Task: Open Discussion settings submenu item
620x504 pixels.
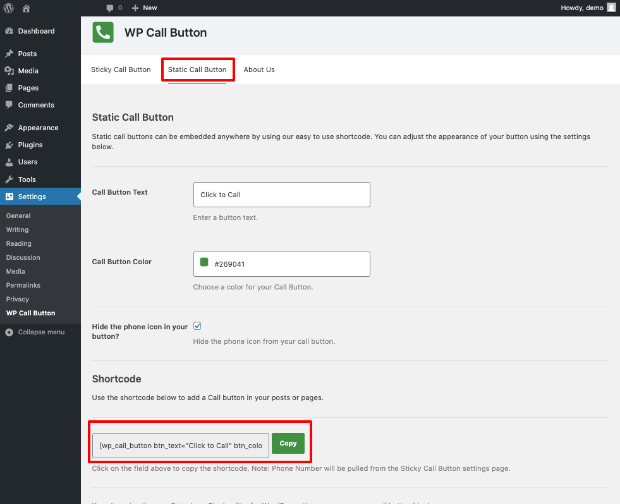Action: click(23, 258)
